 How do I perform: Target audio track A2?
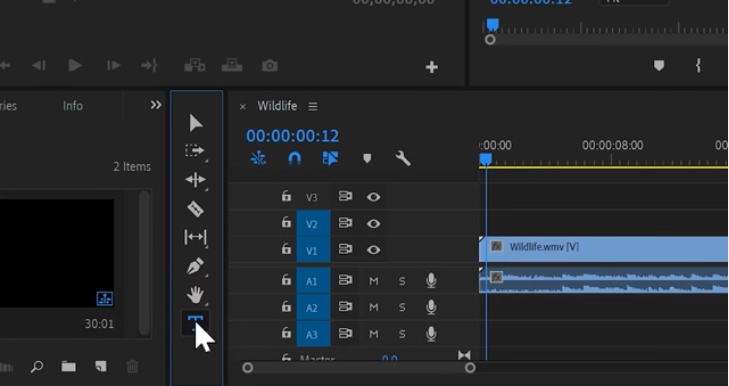point(313,307)
